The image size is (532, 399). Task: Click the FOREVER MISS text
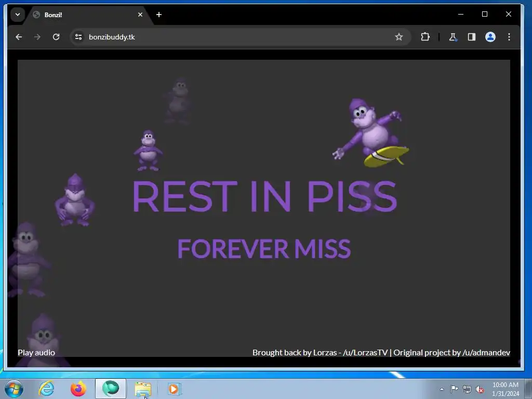264,249
